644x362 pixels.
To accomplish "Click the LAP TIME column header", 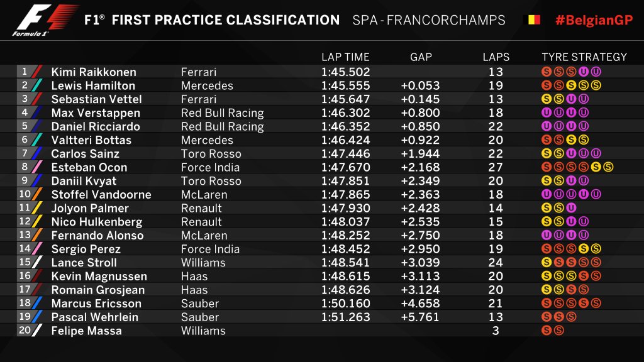I will [345, 57].
